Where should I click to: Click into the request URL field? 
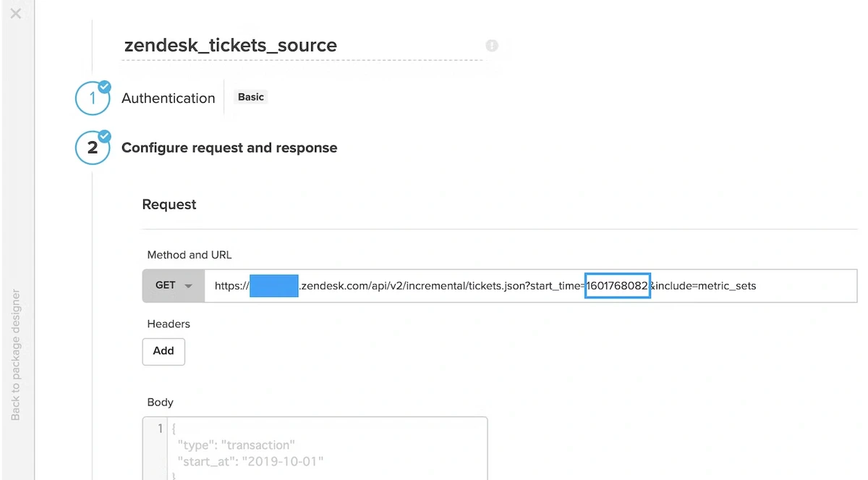pyautogui.click(x=531, y=285)
